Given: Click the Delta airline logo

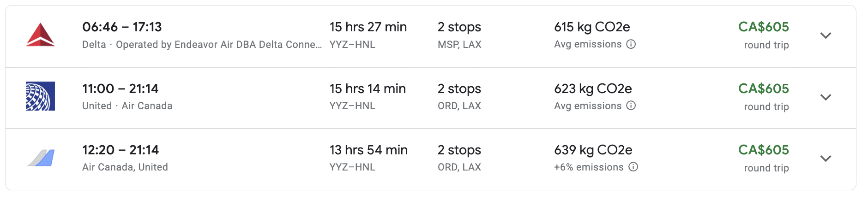Looking at the screenshot, I should click(x=41, y=35).
